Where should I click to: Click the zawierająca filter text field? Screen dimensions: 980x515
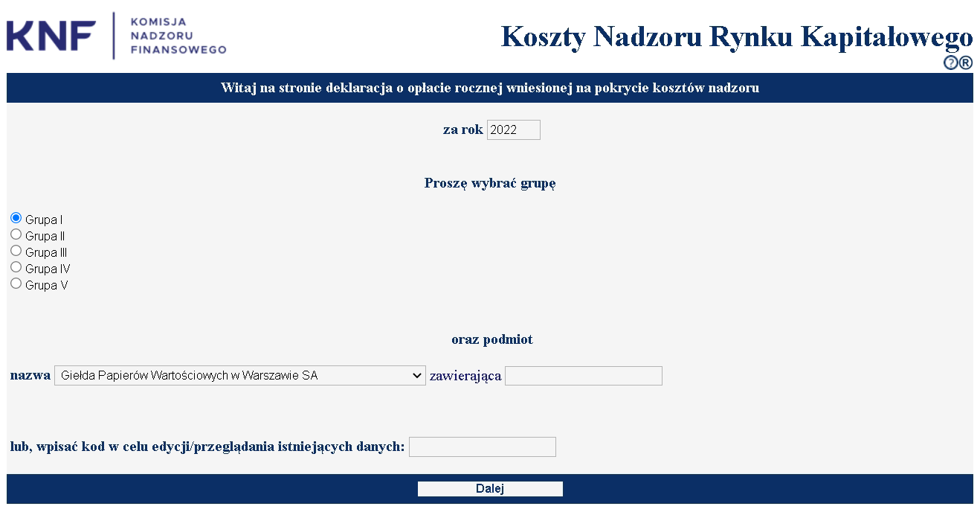click(583, 376)
